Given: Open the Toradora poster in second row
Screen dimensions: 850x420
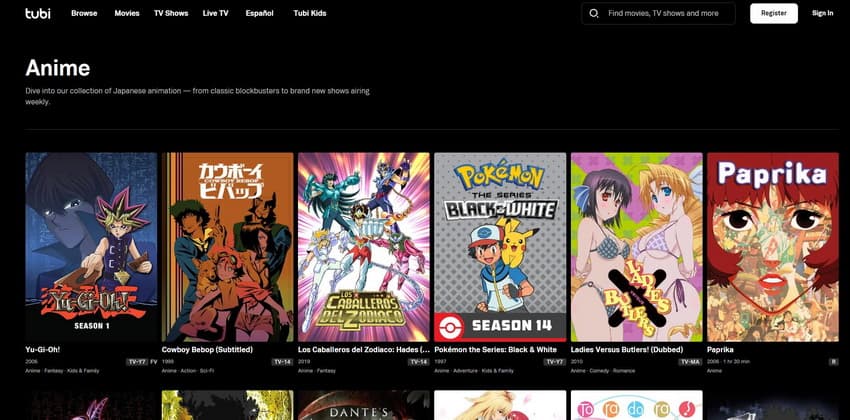Looking at the screenshot, I should tap(636, 405).
